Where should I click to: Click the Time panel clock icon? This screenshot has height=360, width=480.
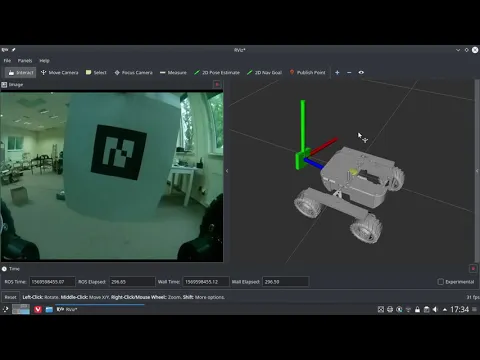pyautogui.click(x=4, y=269)
